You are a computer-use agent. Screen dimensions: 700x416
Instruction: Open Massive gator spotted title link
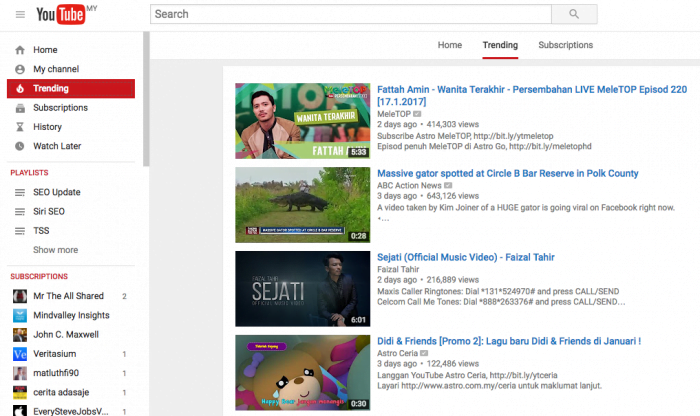pyautogui.click(x=508, y=174)
